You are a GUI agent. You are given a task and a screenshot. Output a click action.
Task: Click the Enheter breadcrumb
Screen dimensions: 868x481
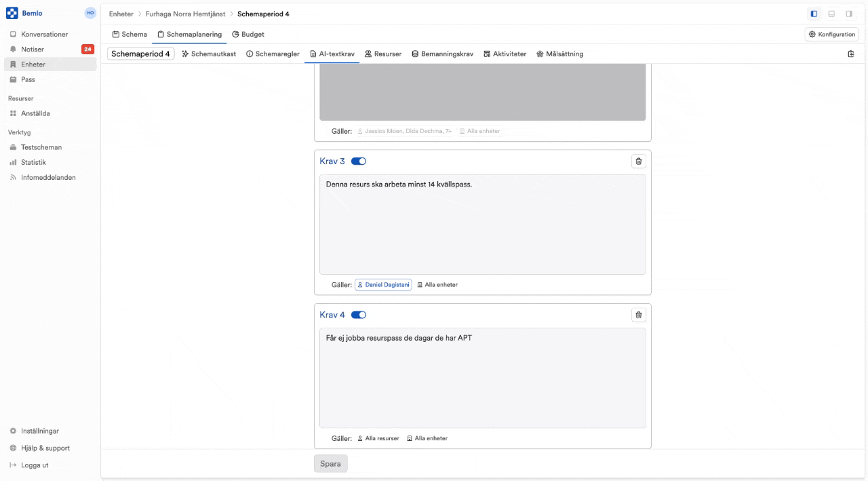(x=121, y=14)
